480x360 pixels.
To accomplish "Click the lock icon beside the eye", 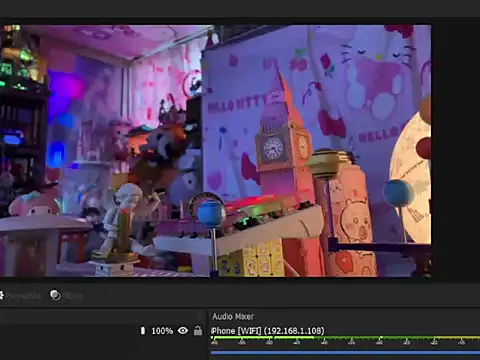I will click(x=198, y=331).
